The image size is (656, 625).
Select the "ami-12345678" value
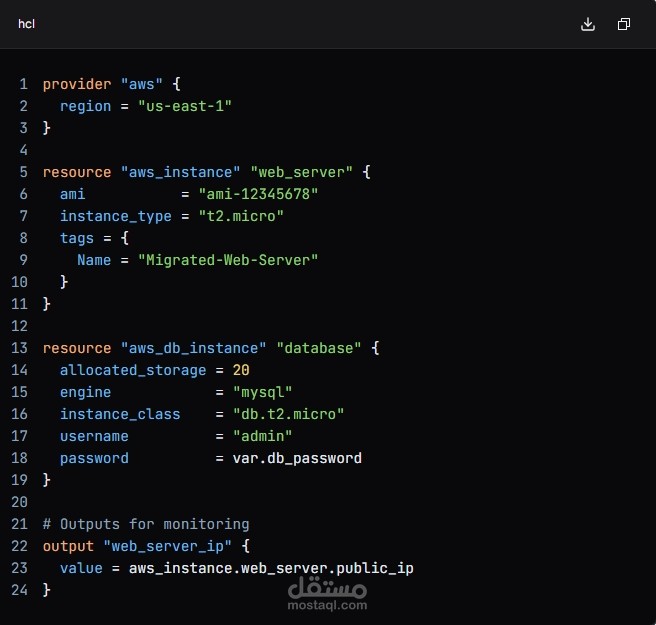(x=258, y=194)
